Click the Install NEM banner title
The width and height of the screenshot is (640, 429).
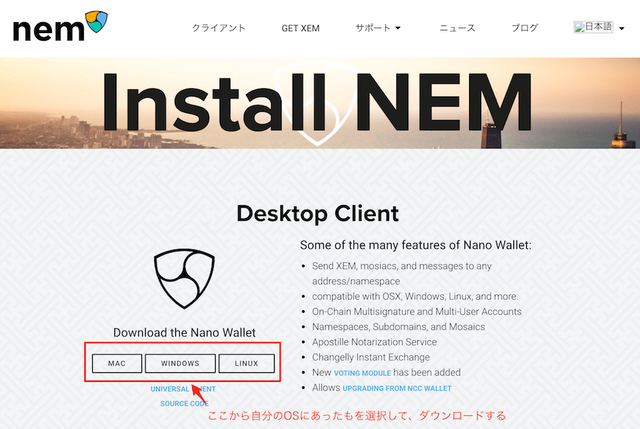pos(317,102)
